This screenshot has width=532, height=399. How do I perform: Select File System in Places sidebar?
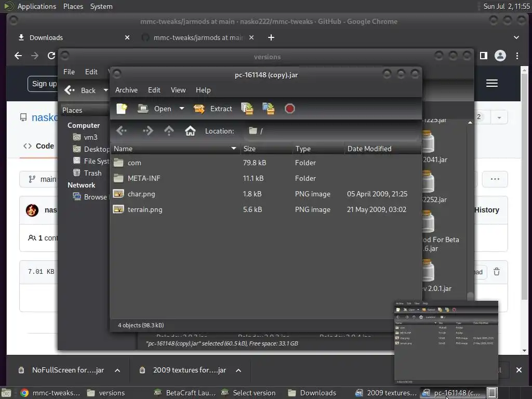click(x=91, y=161)
